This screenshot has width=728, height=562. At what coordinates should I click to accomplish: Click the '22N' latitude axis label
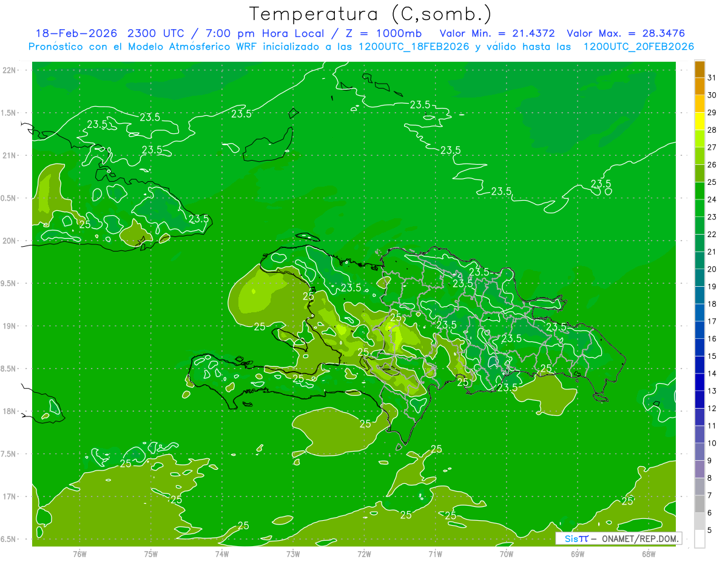[9, 70]
